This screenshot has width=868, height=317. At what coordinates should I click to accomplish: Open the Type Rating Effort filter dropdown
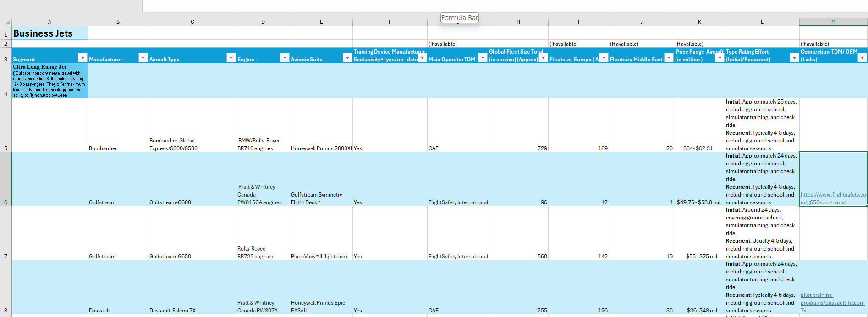794,58
